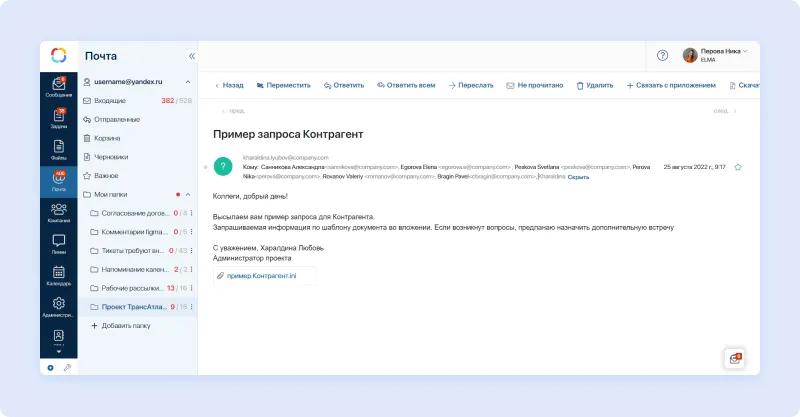800x417 pixels.
Task: Click the user avatar photo of Перова Ника
Action: pyautogui.click(x=690, y=55)
